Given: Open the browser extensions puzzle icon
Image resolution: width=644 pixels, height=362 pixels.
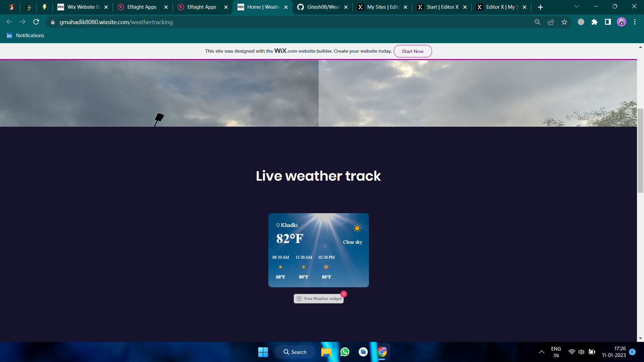Looking at the screenshot, I should 594,22.
